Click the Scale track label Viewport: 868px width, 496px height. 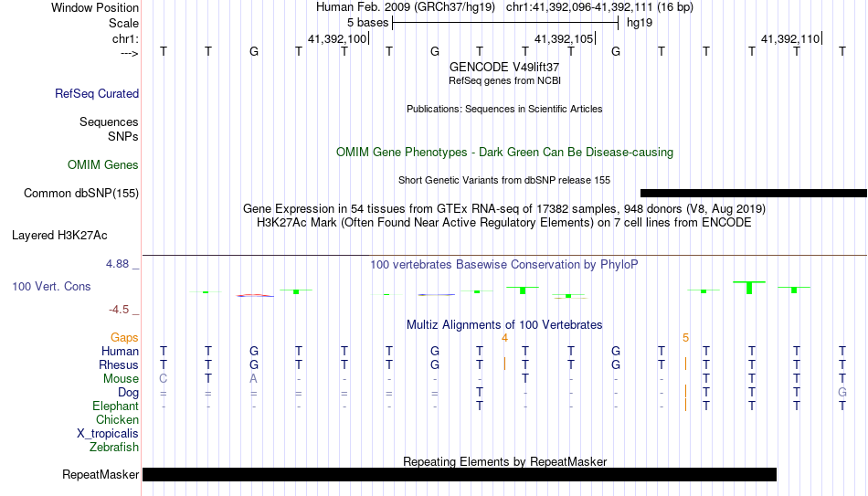[x=123, y=23]
